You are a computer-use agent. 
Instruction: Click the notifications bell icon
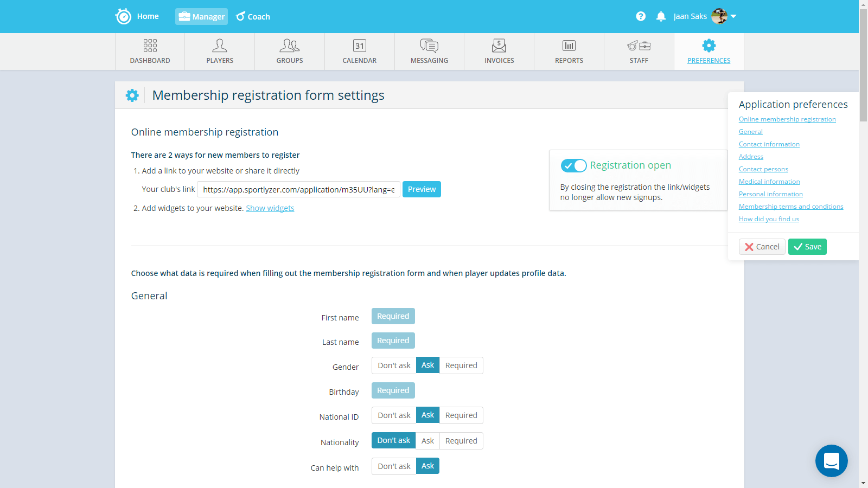coord(661,16)
